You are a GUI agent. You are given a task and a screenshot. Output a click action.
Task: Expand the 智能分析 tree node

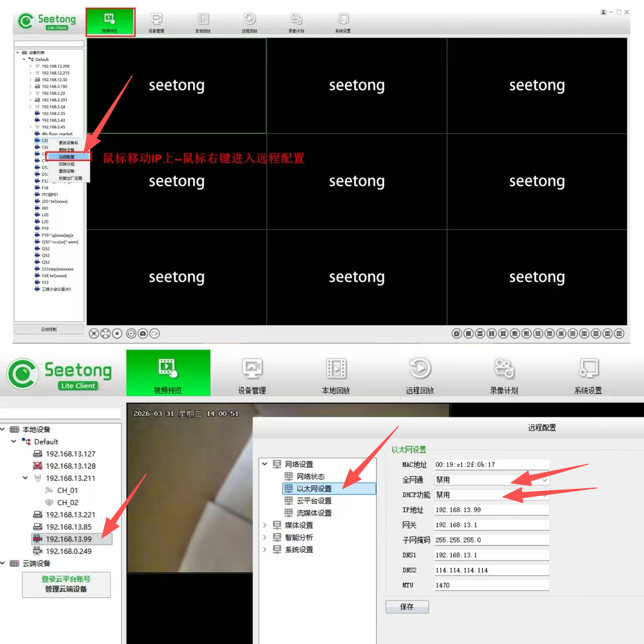click(x=265, y=537)
